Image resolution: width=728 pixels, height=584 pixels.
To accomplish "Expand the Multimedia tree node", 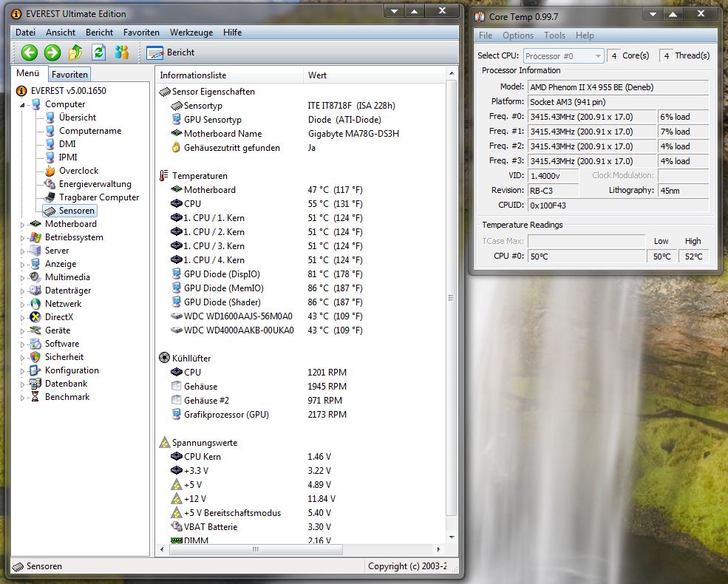I will 22,278.
